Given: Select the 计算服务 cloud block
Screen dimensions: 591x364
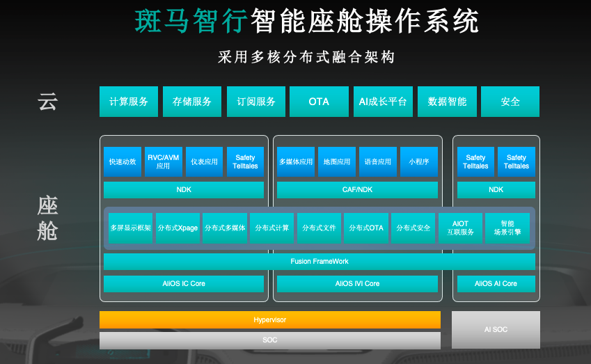Looking at the screenshot, I should click(129, 102).
